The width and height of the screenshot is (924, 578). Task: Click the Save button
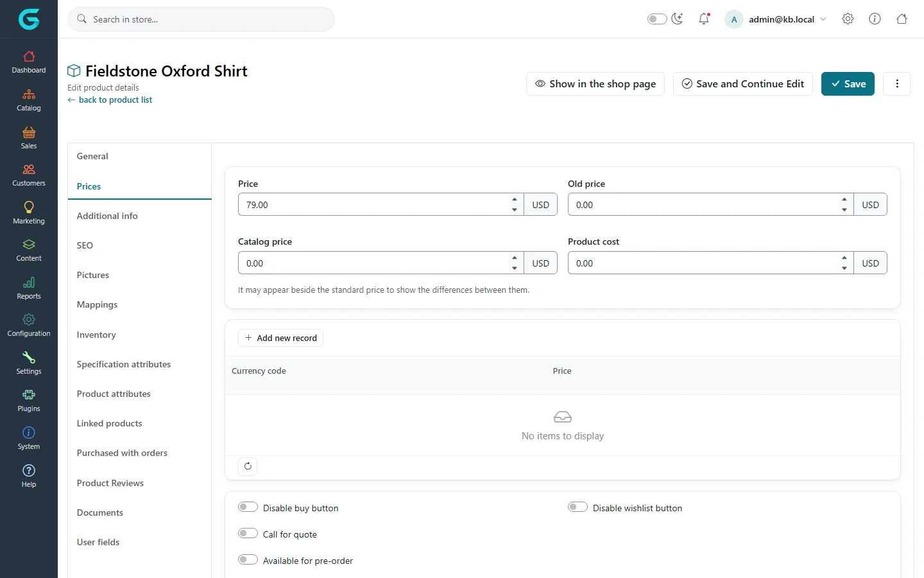[848, 83]
